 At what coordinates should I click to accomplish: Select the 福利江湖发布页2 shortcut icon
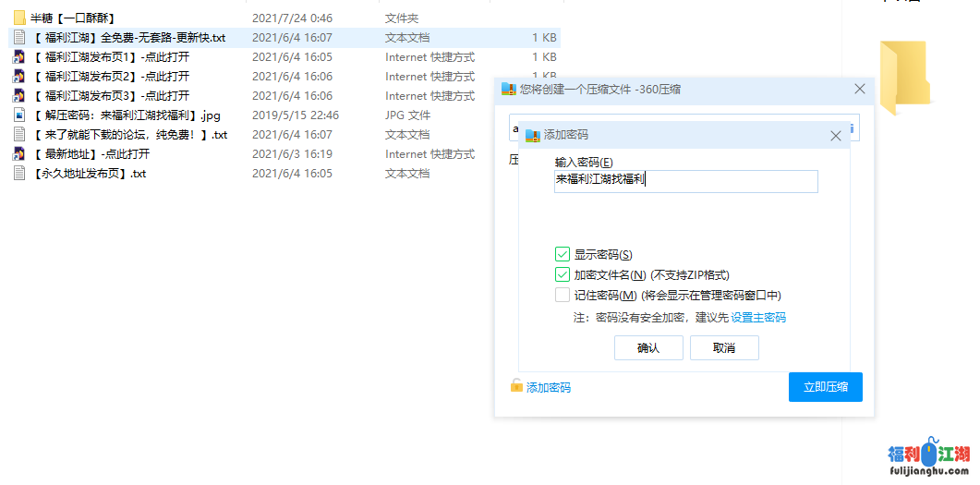click(x=18, y=76)
